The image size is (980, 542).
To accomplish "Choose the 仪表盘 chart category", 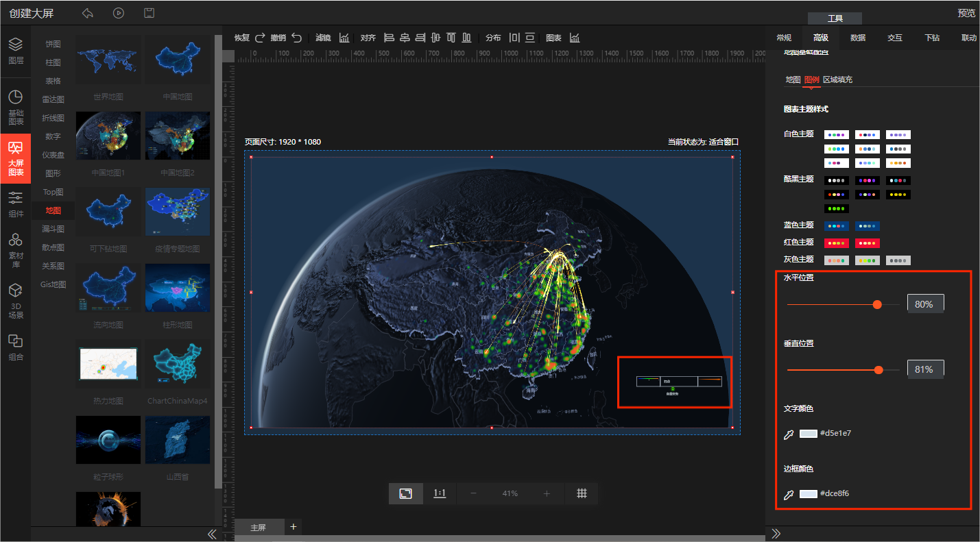I will (53, 155).
